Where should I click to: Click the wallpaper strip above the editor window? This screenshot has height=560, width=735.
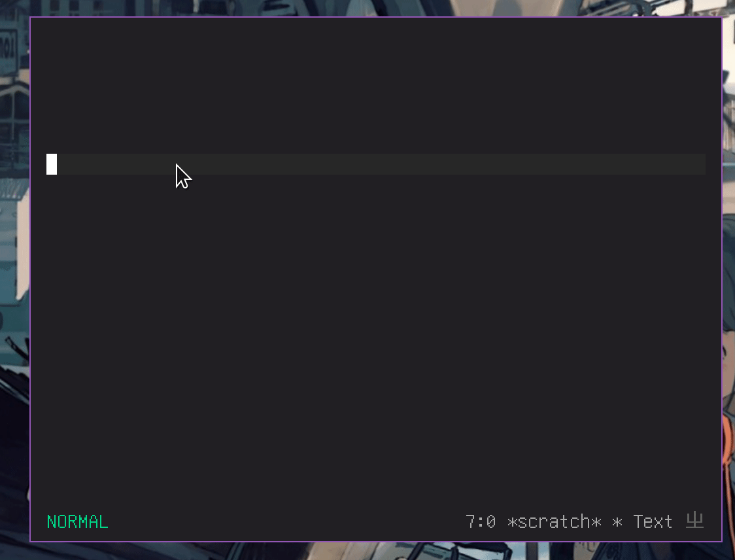[375, 7]
